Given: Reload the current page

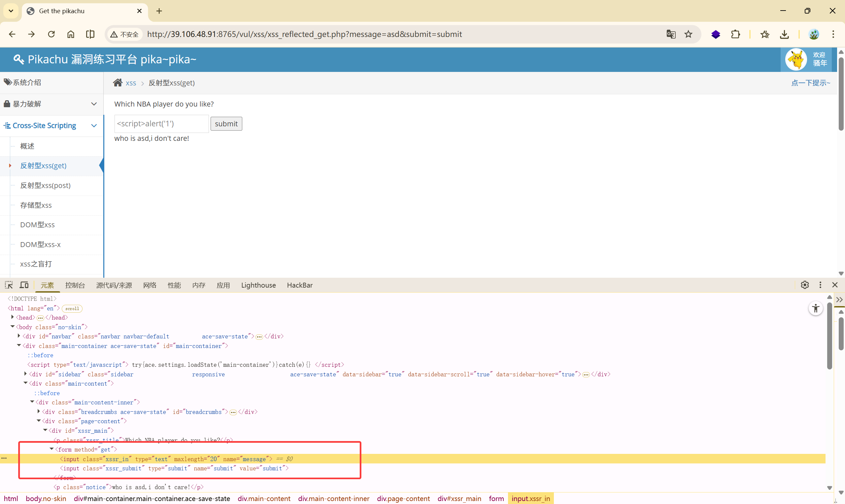Looking at the screenshot, I should point(51,34).
